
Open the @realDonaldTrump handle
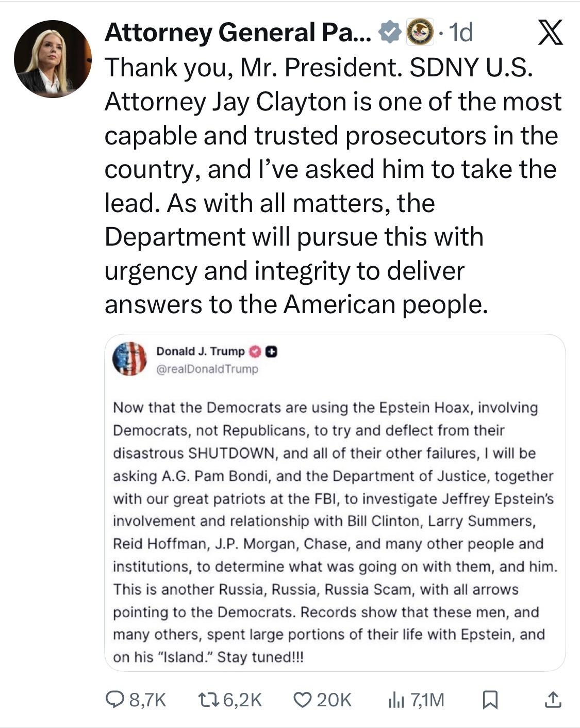click(x=207, y=369)
